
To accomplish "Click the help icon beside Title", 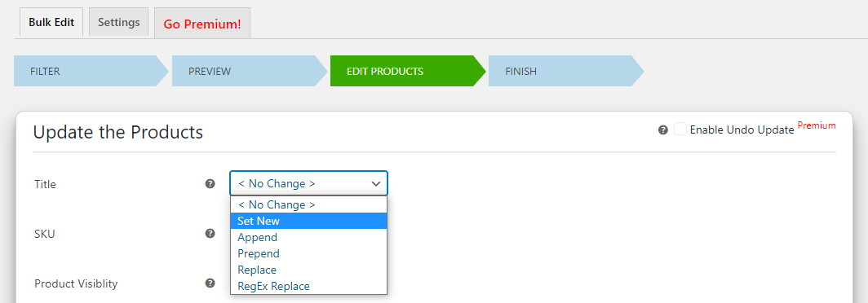I will 210,183.
